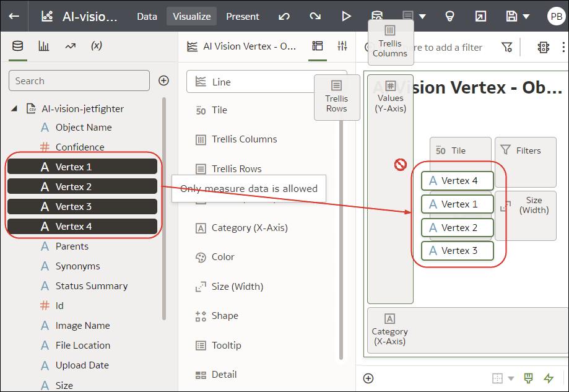The height and width of the screenshot is (392, 569).
Task: Open the save dropdown arrow menu
Action: [x=524, y=17]
